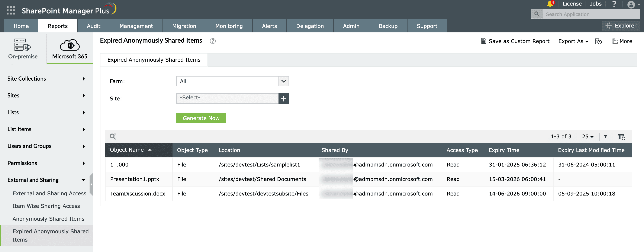644x252 pixels.
Task: Click the sort arrow on Object Name
Action: coord(150,150)
